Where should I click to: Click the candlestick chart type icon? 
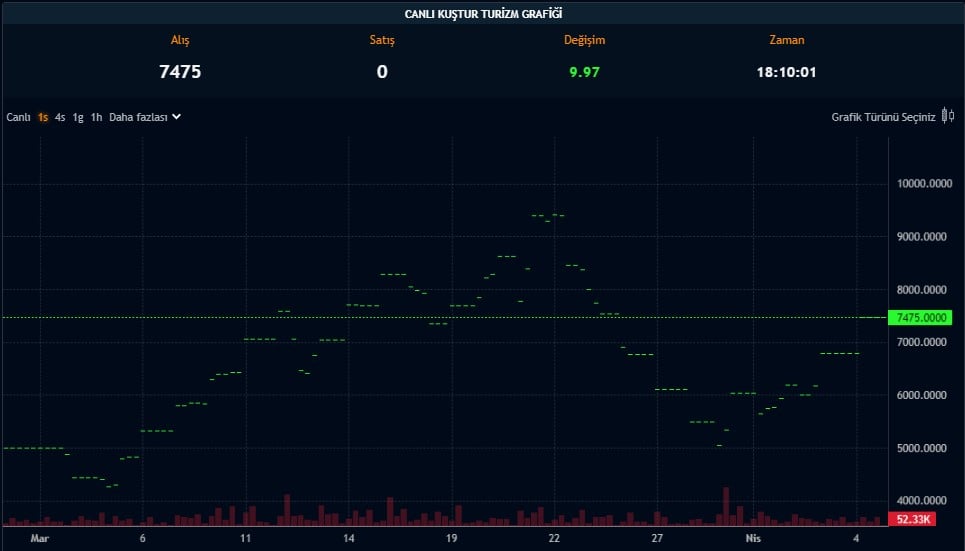[948, 117]
